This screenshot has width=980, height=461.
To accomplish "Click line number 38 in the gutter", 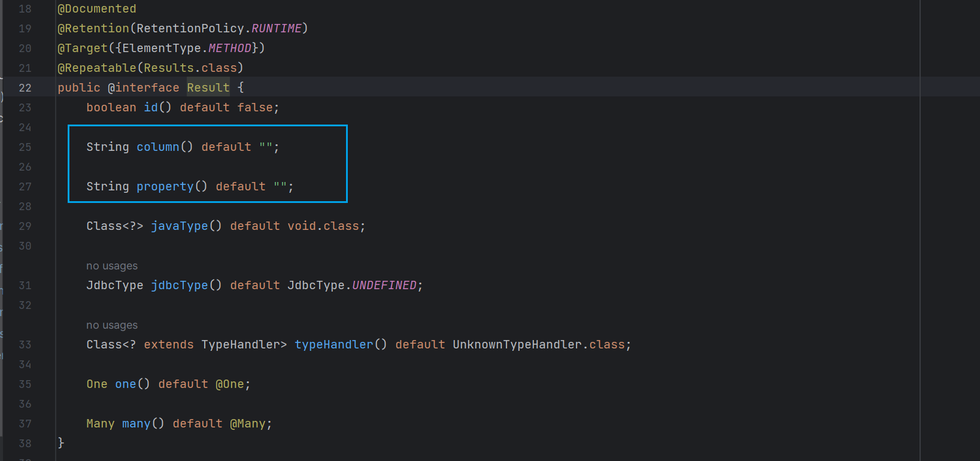I will (25, 443).
